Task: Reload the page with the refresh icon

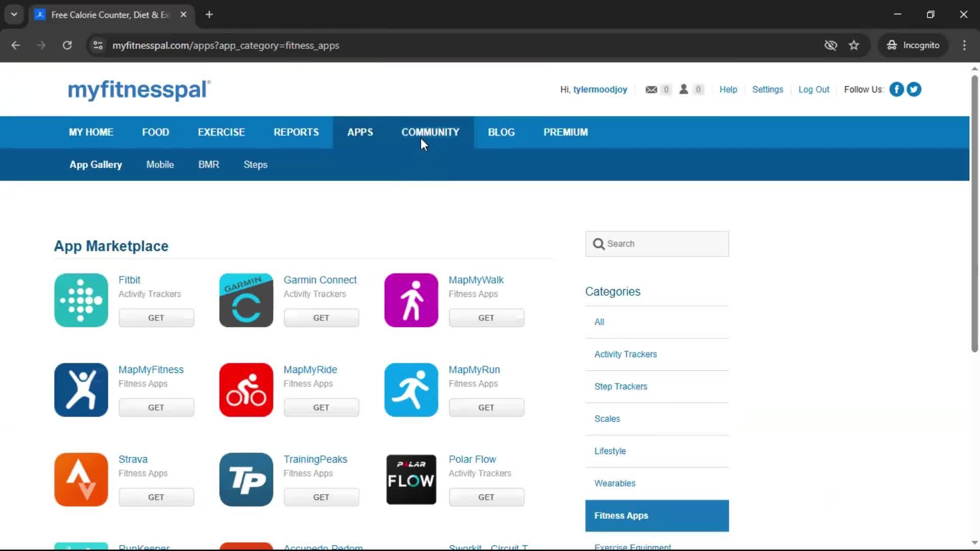Action: point(67,45)
